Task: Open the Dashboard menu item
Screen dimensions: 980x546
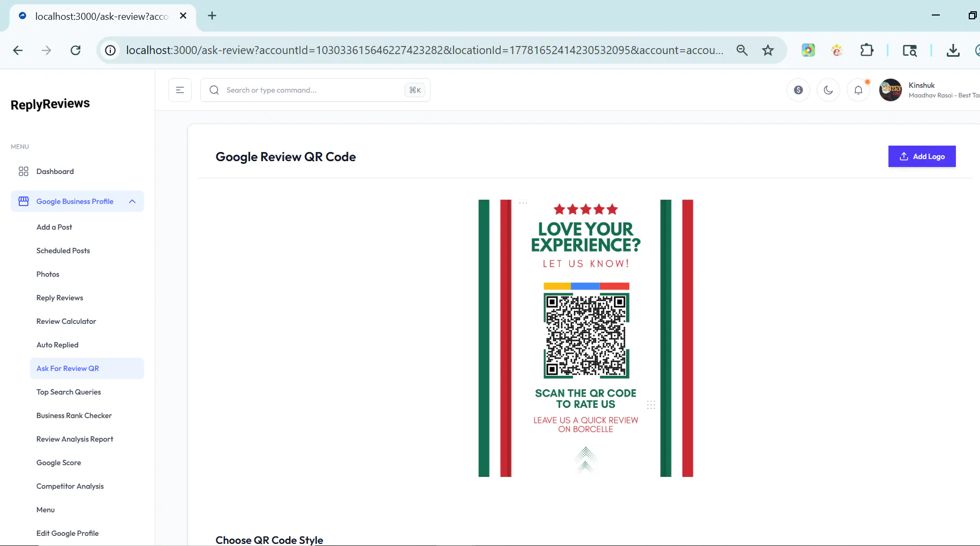Action: [77, 171]
